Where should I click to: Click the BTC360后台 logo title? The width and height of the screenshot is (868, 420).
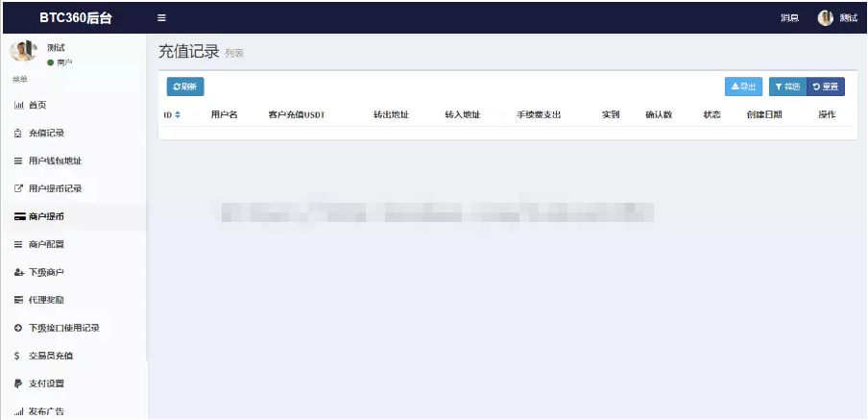(x=76, y=17)
